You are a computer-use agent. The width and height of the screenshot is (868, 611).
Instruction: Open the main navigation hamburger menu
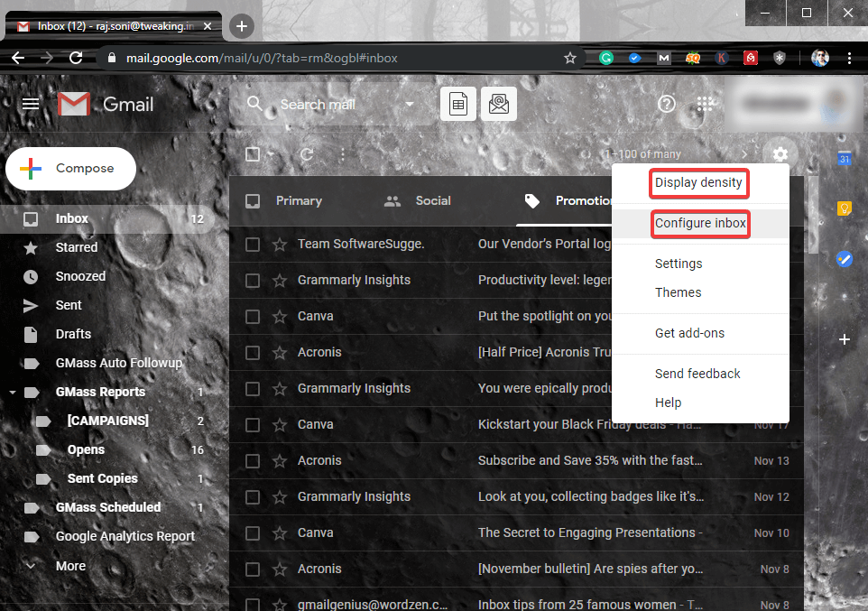(30, 103)
